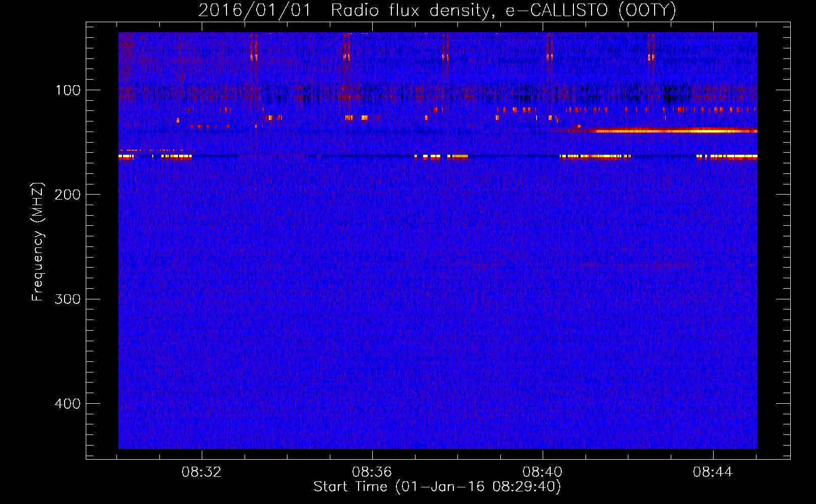Click the 08:40 time axis label
816x504 pixels.
pos(542,472)
